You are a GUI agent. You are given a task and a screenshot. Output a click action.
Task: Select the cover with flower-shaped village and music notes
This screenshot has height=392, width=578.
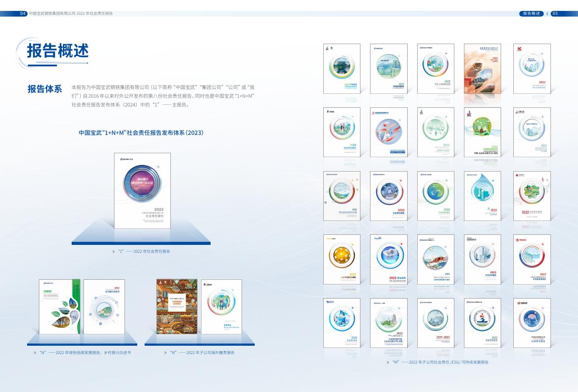(x=532, y=196)
